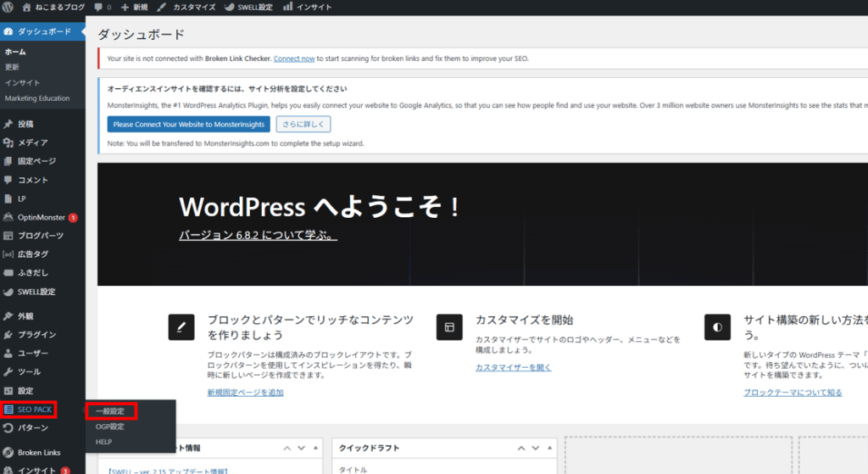The image size is (868, 474).
Task: Click the 広告タグ ad icon
Action: (x=8, y=254)
